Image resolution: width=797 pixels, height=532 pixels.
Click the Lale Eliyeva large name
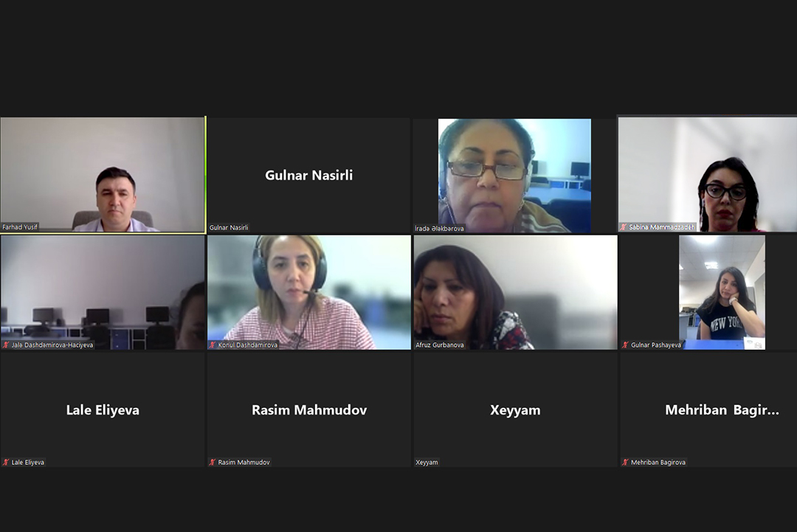click(103, 410)
